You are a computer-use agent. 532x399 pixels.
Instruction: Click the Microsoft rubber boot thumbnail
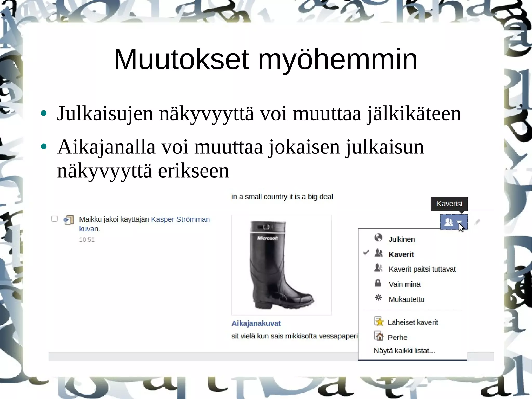(282, 265)
